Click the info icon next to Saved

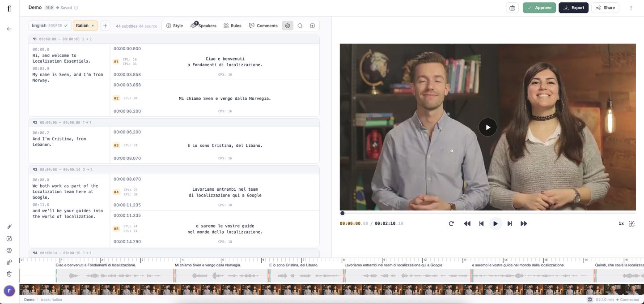[x=76, y=8]
